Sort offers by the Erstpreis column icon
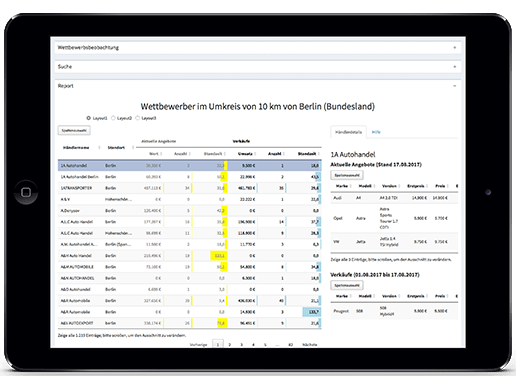Viewport: 516px width, 384px height. pos(427,186)
